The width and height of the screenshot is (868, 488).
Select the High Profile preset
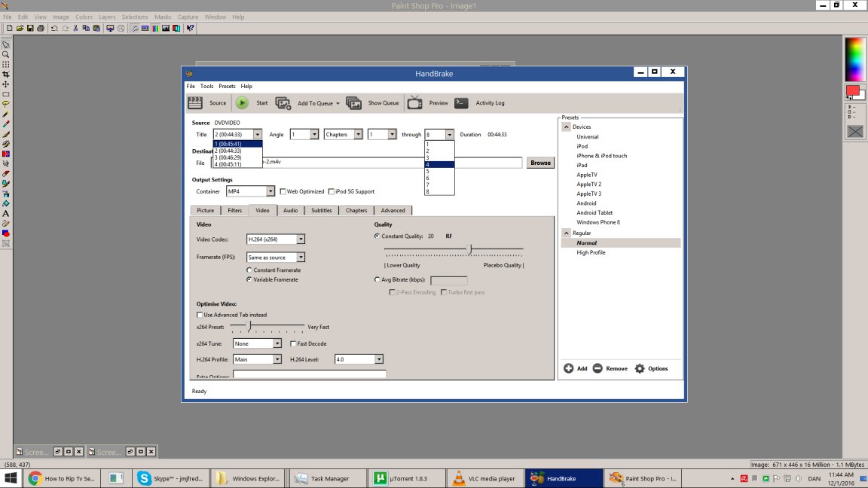pos(591,252)
